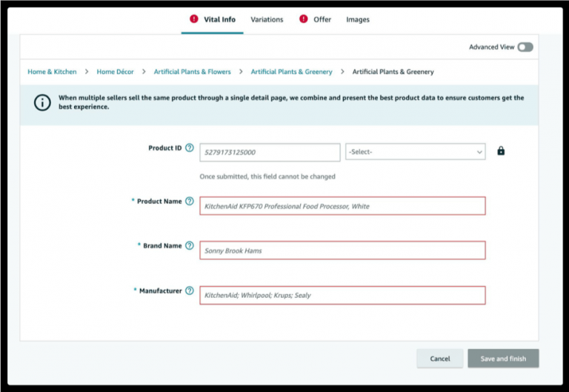Viewport: 569px width, 392px height.
Task: Open the Vital Info tab
Action: 213,19
